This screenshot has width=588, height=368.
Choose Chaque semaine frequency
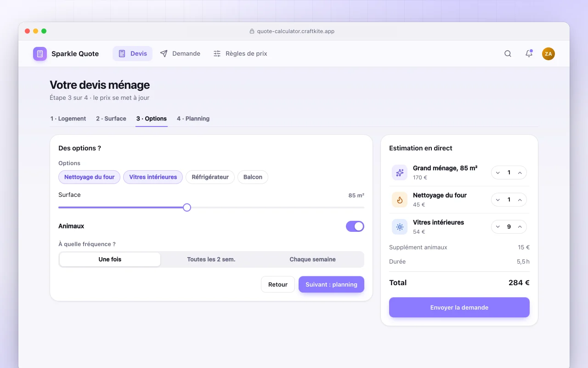(312, 259)
